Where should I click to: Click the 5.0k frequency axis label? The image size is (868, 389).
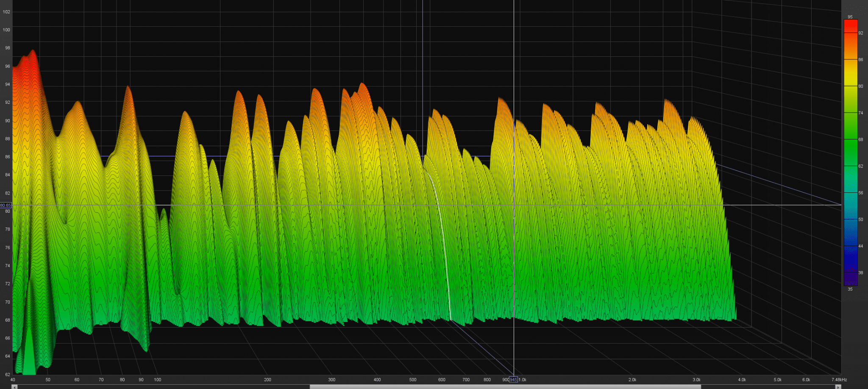[777, 380]
